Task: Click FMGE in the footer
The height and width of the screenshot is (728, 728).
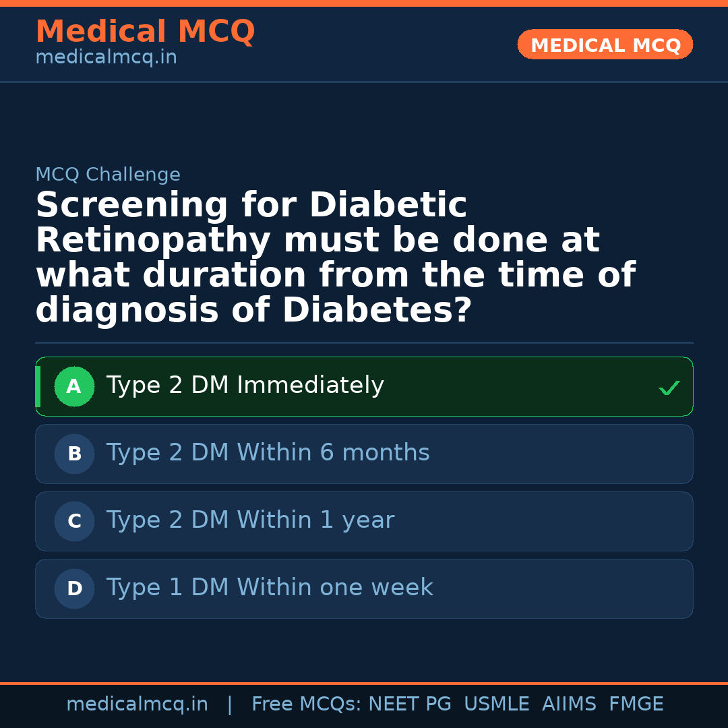Action: pyautogui.click(x=636, y=704)
